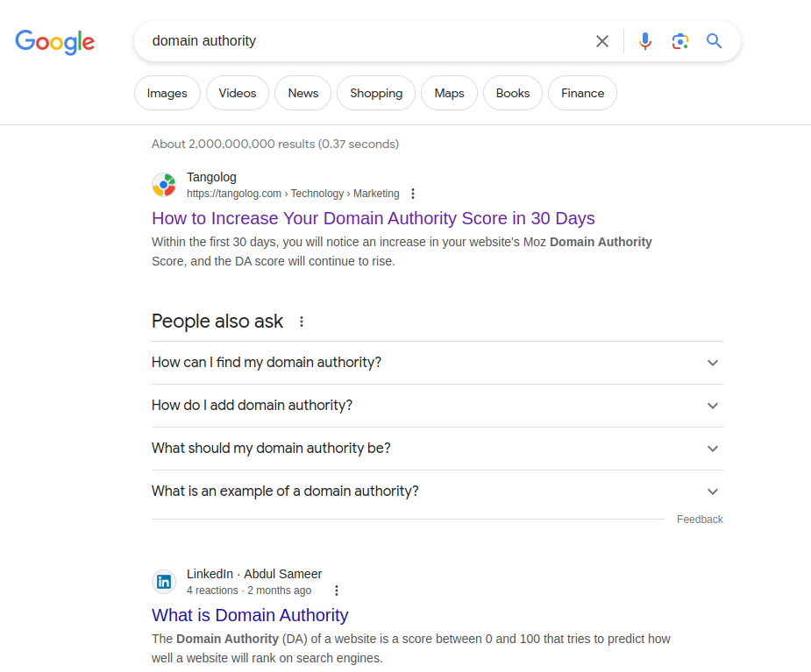Start voice search with microphone icon
The width and height of the screenshot is (811, 672).
coord(645,41)
